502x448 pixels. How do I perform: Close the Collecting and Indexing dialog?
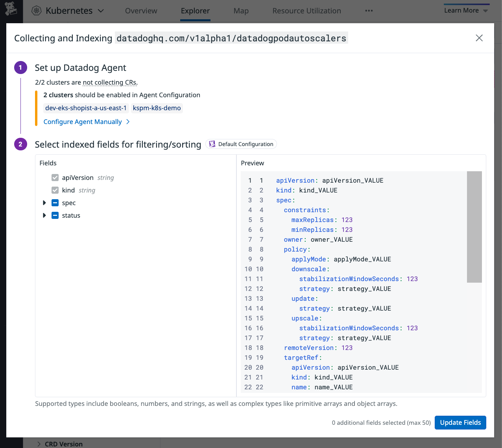coord(479,38)
